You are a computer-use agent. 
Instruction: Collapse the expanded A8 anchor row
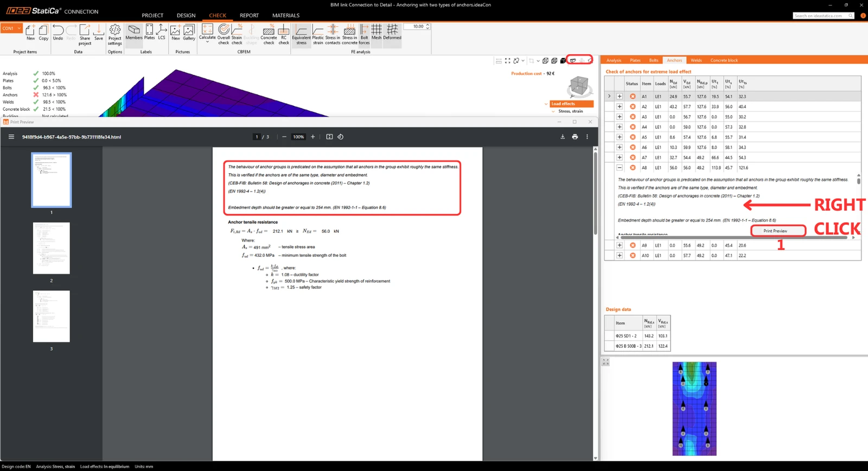point(619,168)
